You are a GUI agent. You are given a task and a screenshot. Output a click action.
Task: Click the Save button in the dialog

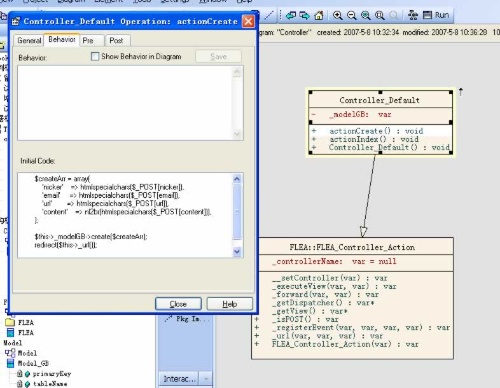[x=218, y=57]
